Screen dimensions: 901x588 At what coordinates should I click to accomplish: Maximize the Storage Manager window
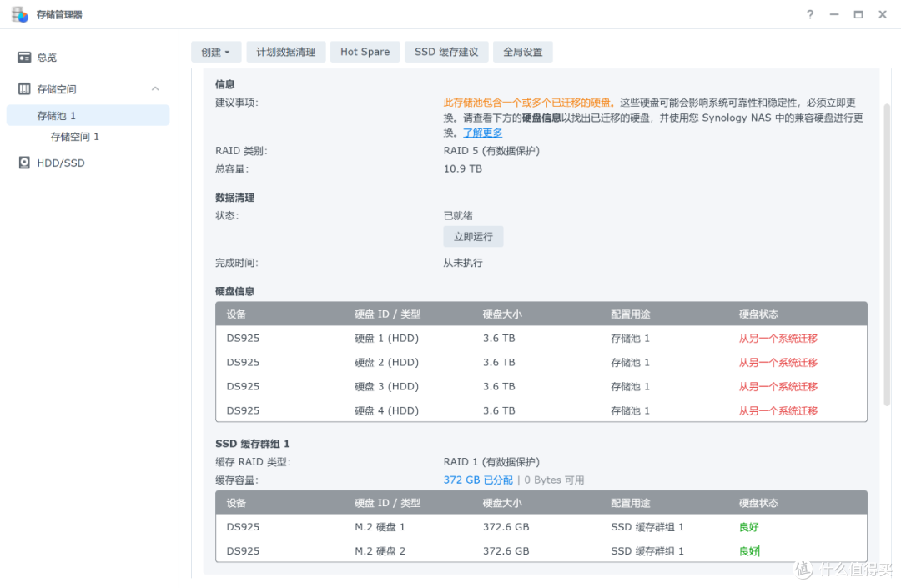pos(858,14)
